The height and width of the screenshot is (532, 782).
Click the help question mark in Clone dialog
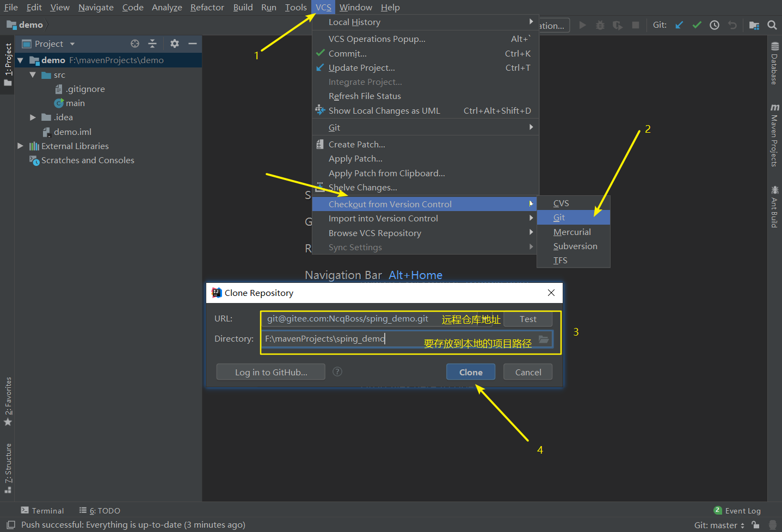point(337,372)
